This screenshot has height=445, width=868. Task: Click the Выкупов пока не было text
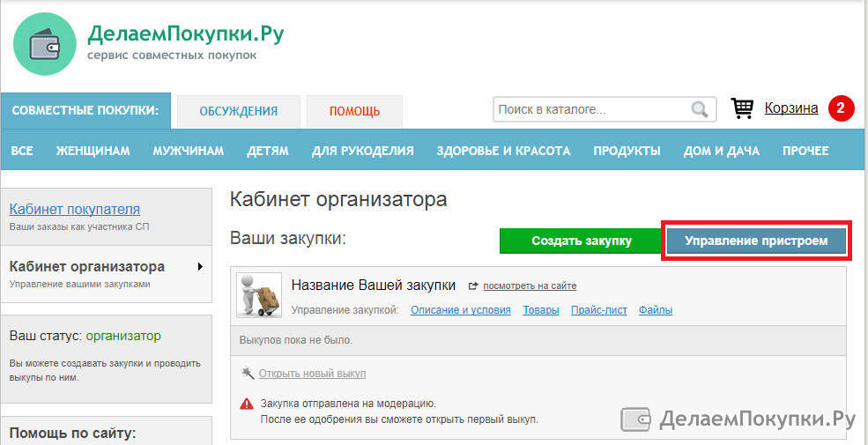295,340
